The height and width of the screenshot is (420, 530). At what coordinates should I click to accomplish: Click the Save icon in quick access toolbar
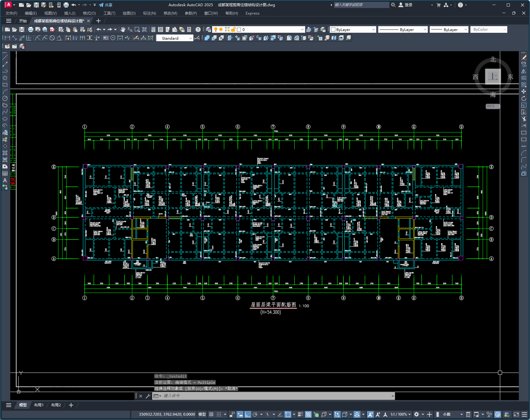pyautogui.click(x=36, y=5)
